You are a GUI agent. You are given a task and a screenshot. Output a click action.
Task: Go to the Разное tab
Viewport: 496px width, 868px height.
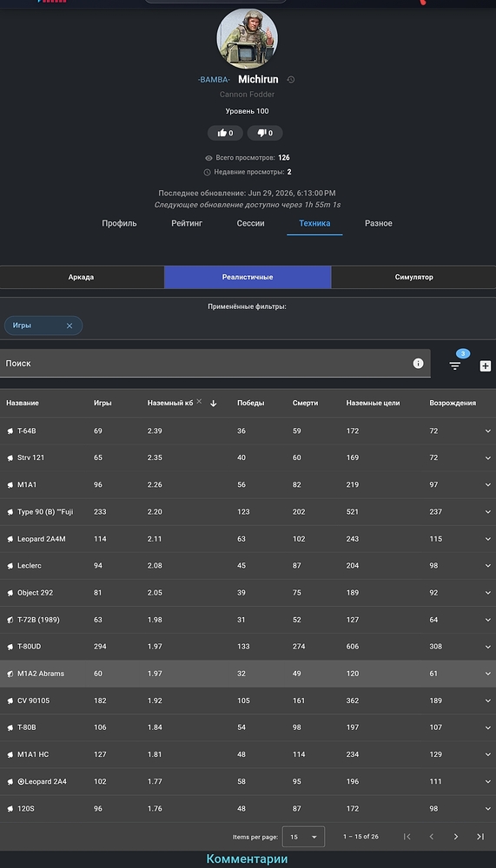coord(379,223)
